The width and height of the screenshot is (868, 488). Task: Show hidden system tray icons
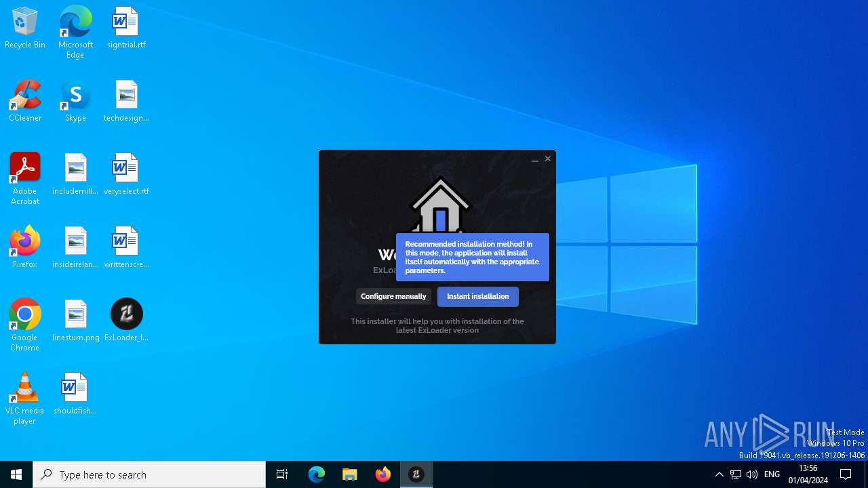pos(719,474)
